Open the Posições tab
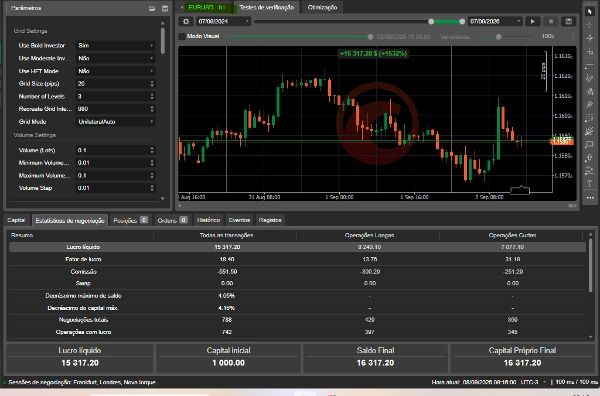Image resolution: width=600 pixels, height=396 pixels. tap(130, 220)
